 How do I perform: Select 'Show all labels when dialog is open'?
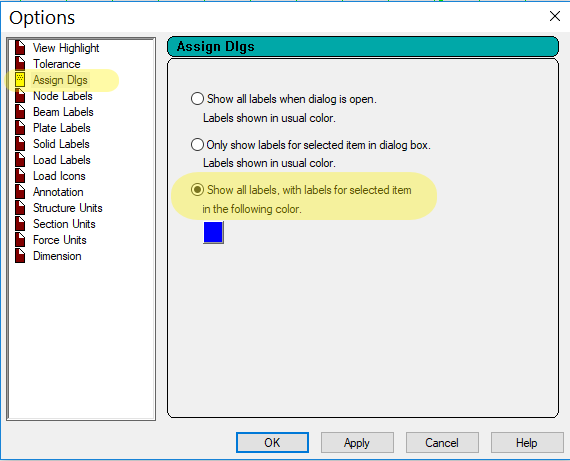tap(197, 99)
